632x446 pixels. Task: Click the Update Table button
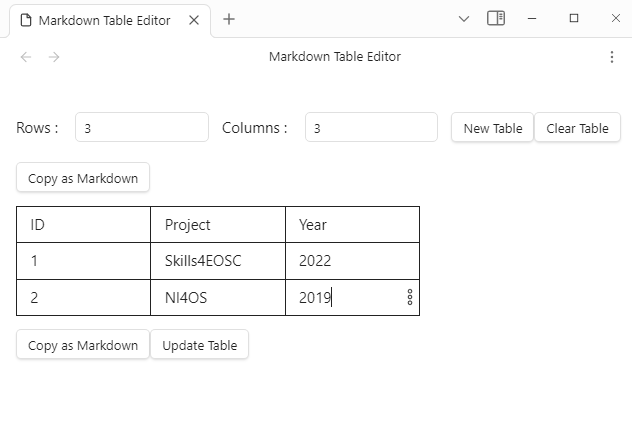199,345
